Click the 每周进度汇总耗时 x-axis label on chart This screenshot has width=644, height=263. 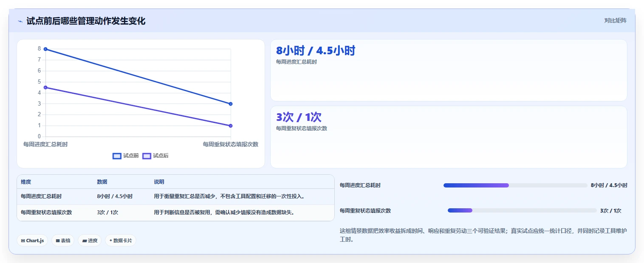point(45,144)
